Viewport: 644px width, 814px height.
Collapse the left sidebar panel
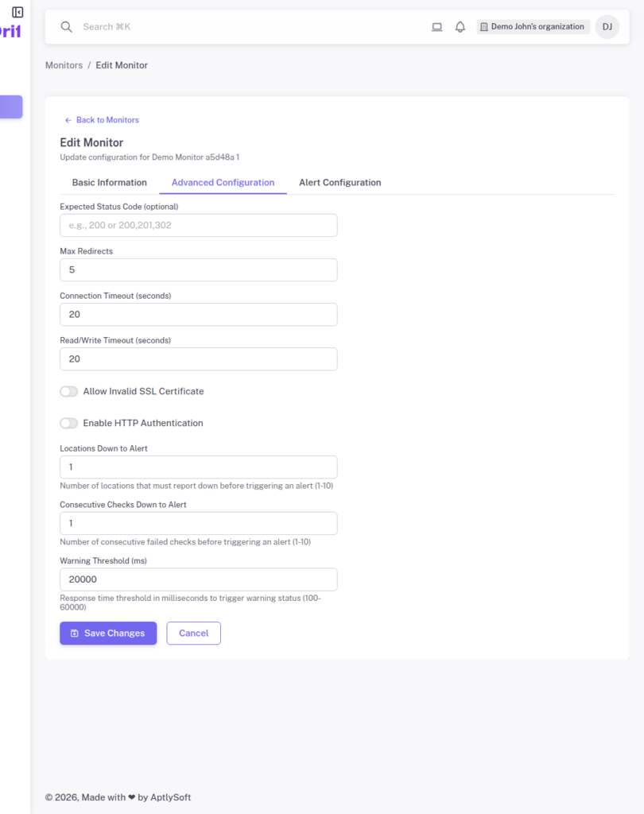(x=17, y=13)
